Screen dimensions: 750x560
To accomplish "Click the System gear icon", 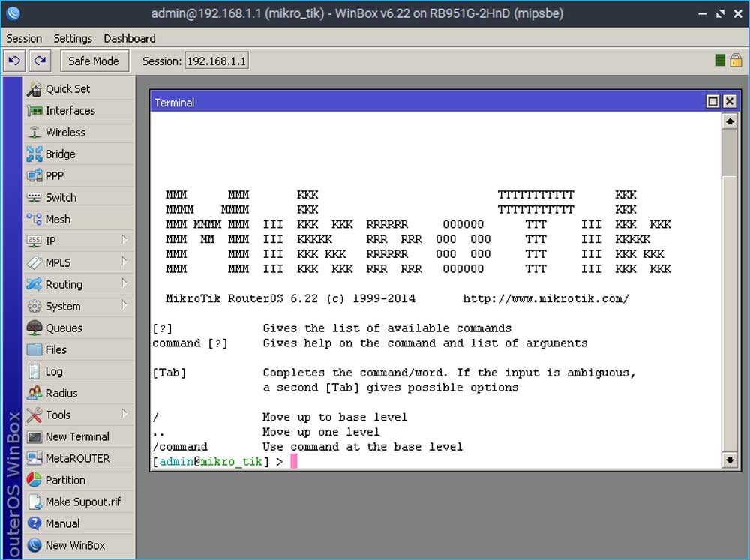I will coord(34,306).
